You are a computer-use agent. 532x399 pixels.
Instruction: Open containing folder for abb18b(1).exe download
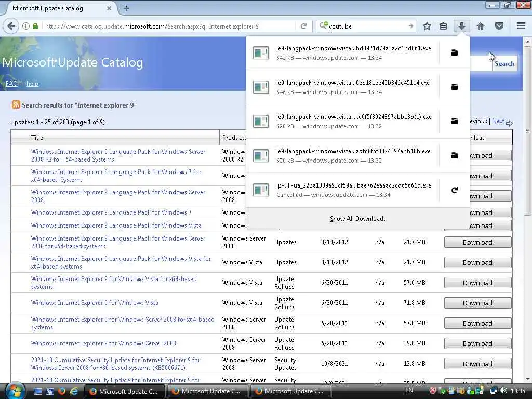coord(454,121)
